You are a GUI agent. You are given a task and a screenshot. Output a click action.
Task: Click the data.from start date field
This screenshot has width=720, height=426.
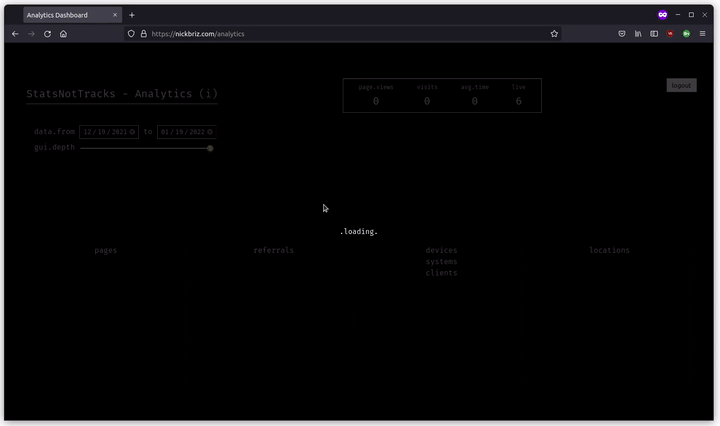tap(109, 132)
